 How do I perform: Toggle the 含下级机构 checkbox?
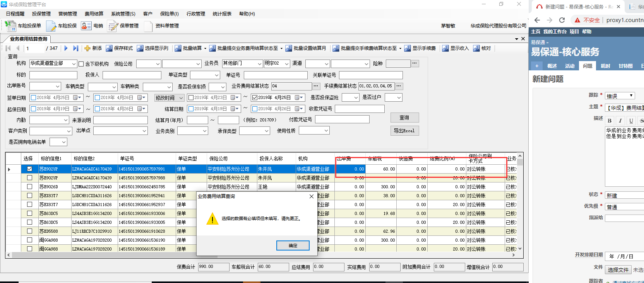tap(81, 64)
